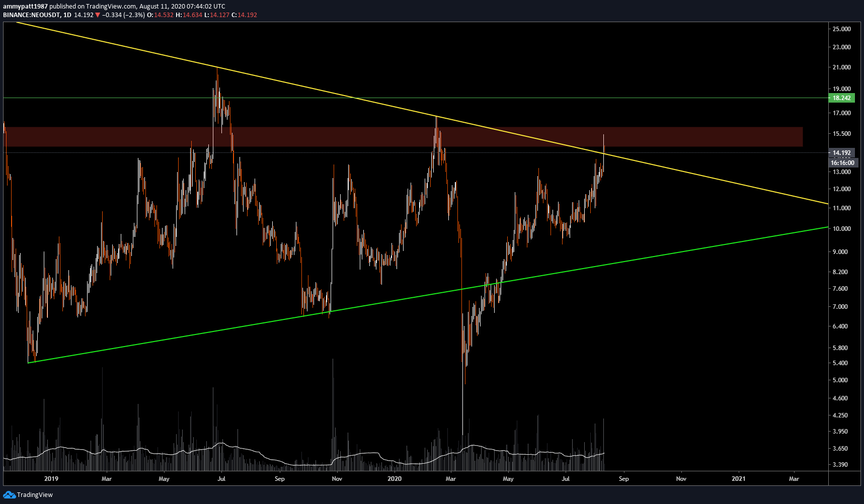Click the low value L:14.127
The image size is (864, 504).
coord(216,15)
